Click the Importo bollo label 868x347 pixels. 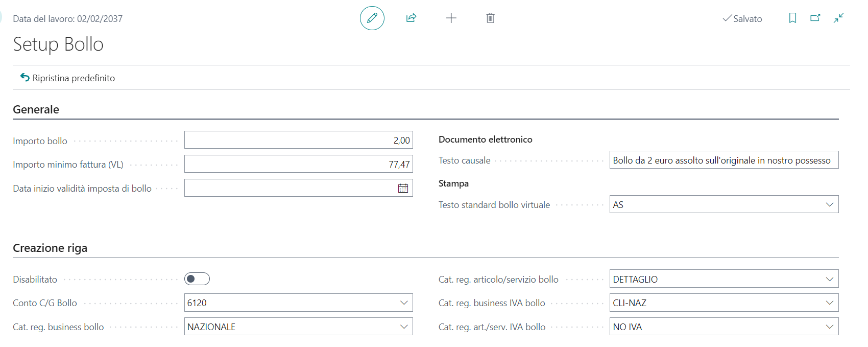point(40,141)
